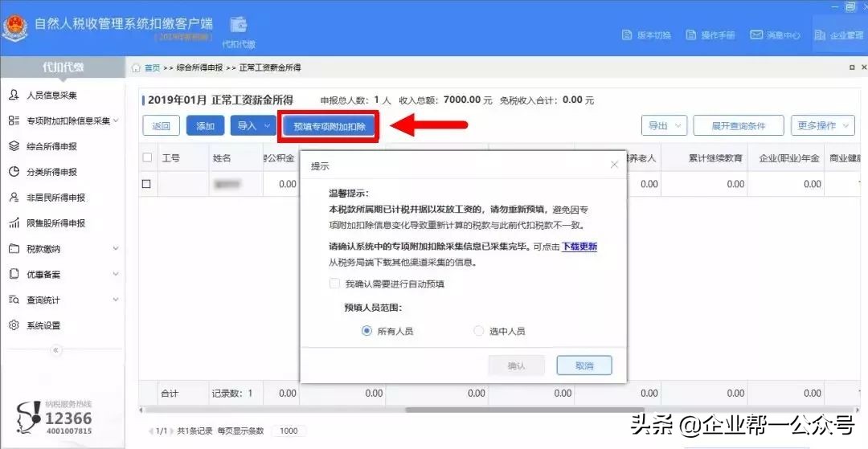Click the 取消 button in dialog
868x449 pixels.
(584, 365)
